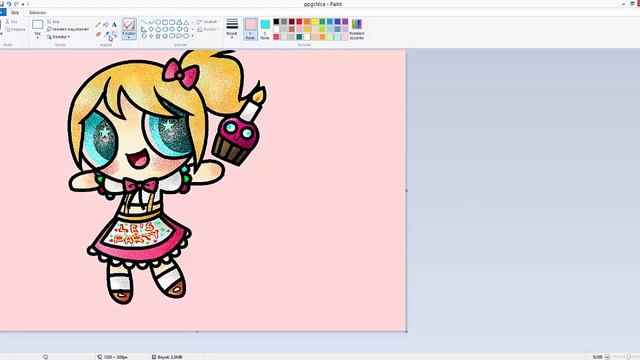Screen dimensions: 640x360
Task: Select the Magnifier tool
Action: [114, 34]
